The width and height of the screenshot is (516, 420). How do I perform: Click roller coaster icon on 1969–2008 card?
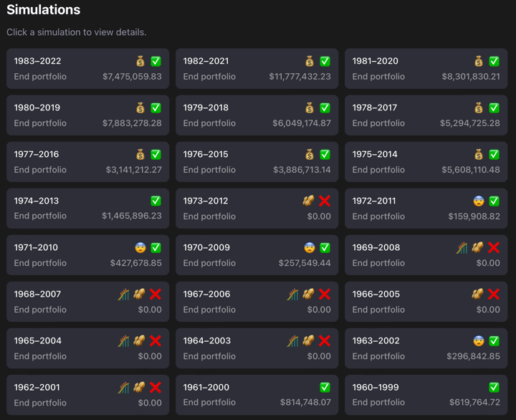point(462,248)
